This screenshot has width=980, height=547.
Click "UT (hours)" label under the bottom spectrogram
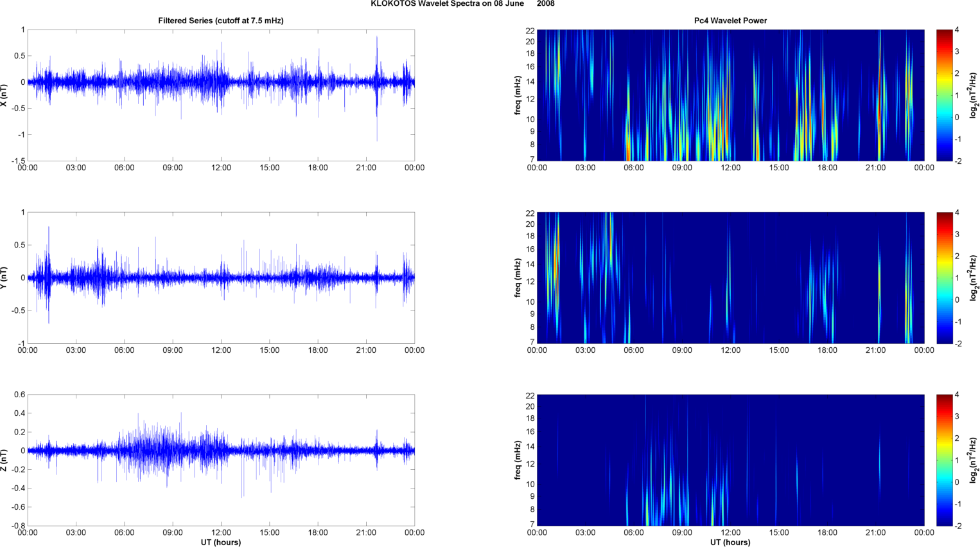tap(730, 543)
